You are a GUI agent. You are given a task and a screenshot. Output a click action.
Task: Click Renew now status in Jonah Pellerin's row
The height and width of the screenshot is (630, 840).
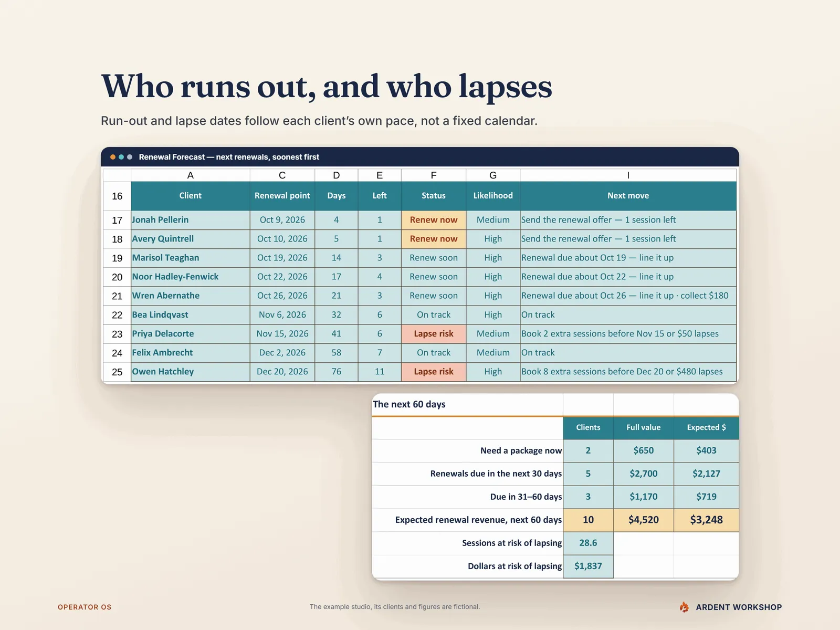coord(434,220)
